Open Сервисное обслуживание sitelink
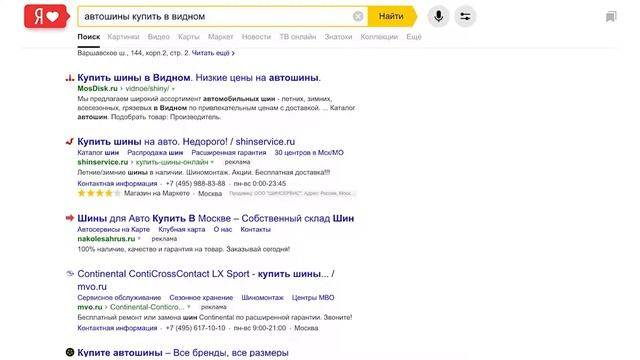 pos(119,298)
